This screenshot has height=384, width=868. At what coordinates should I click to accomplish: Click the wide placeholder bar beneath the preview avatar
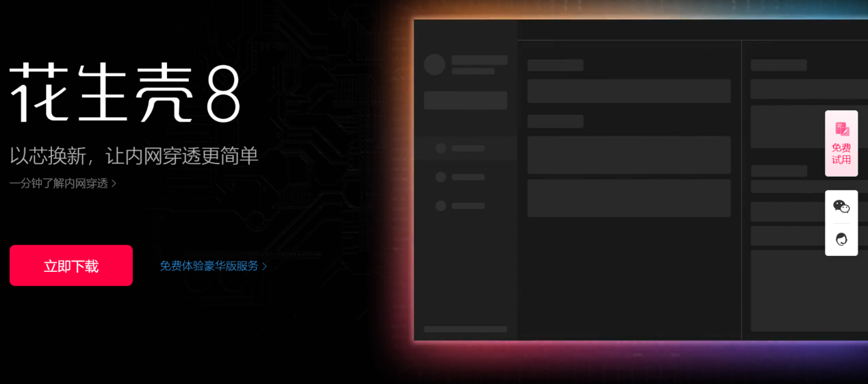point(465,100)
